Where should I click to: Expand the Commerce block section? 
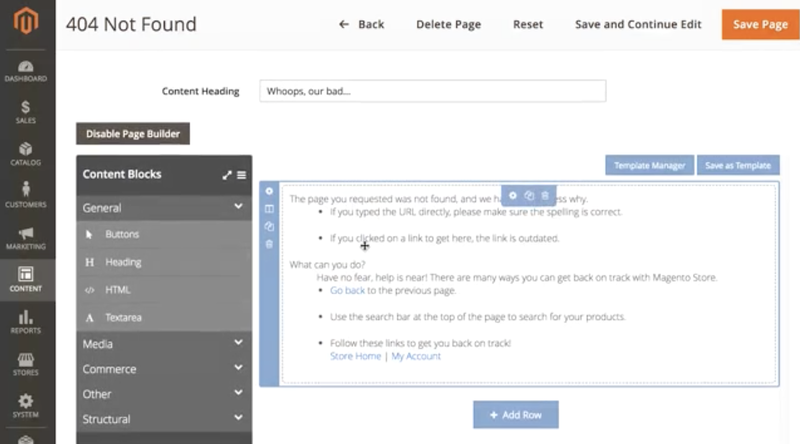coord(164,369)
